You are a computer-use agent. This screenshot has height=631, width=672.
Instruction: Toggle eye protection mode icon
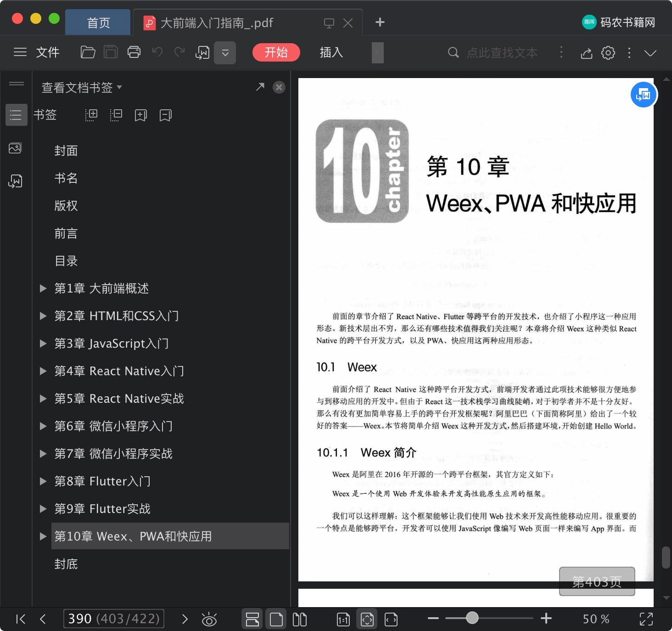[209, 620]
